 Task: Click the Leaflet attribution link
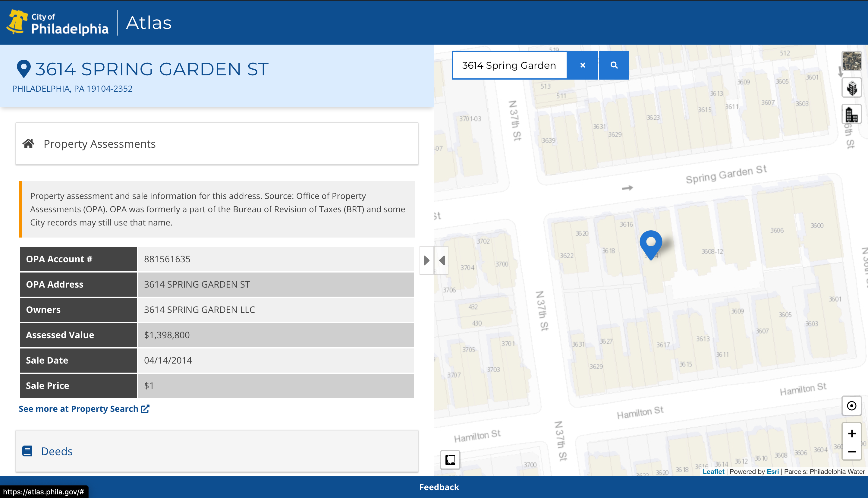(713, 472)
